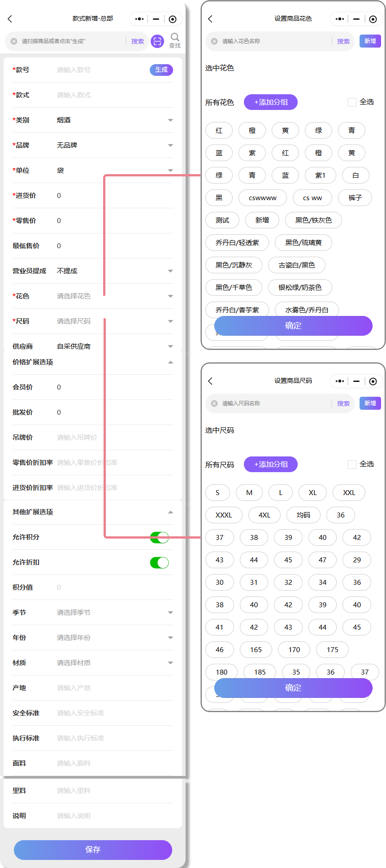Screen dimensions: 386x868
Task: Open the 请选择季节 dropdown
Action: [x=170, y=613]
